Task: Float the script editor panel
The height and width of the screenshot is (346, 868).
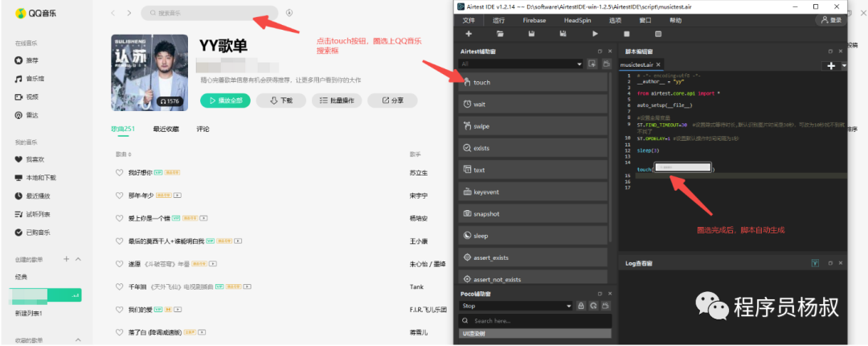Action: tap(830, 51)
